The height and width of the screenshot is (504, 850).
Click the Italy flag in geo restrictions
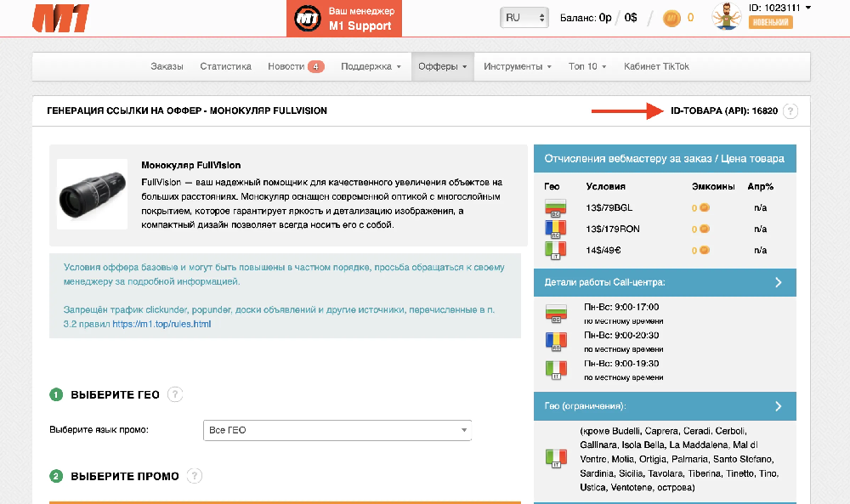(556, 459)
